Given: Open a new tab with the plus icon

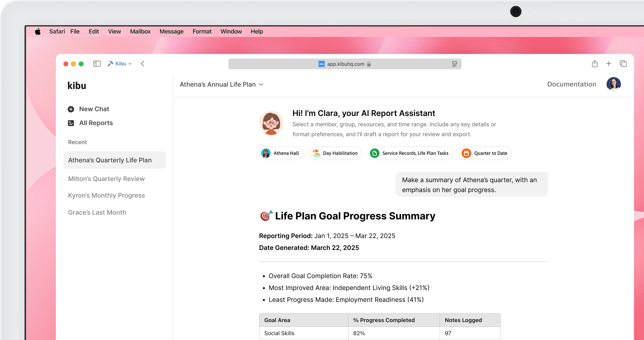Looking at the screenshot, I should 609,64.
